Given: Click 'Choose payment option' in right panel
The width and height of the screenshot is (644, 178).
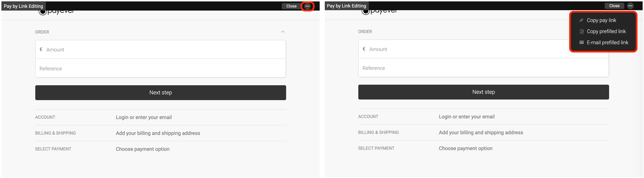Looking at the screenshot, I should (466, 148).
